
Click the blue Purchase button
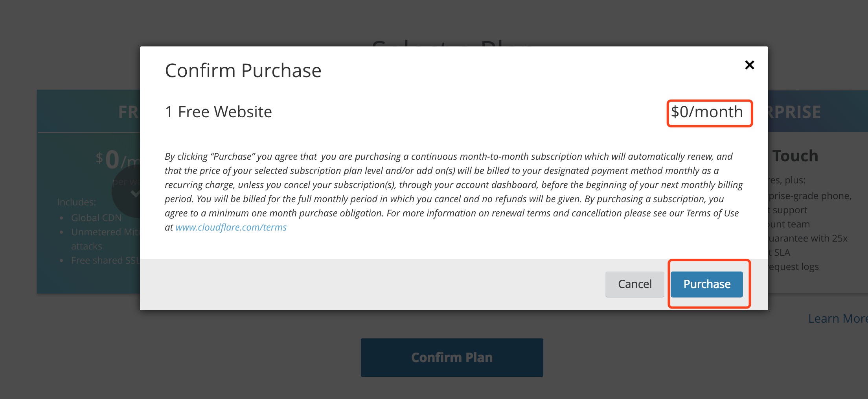(x=706, y=284)
